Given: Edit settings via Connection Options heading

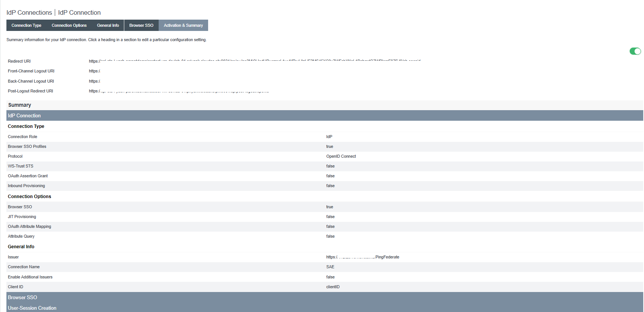Looking at the screenshot, I should [x=29, y=197].
